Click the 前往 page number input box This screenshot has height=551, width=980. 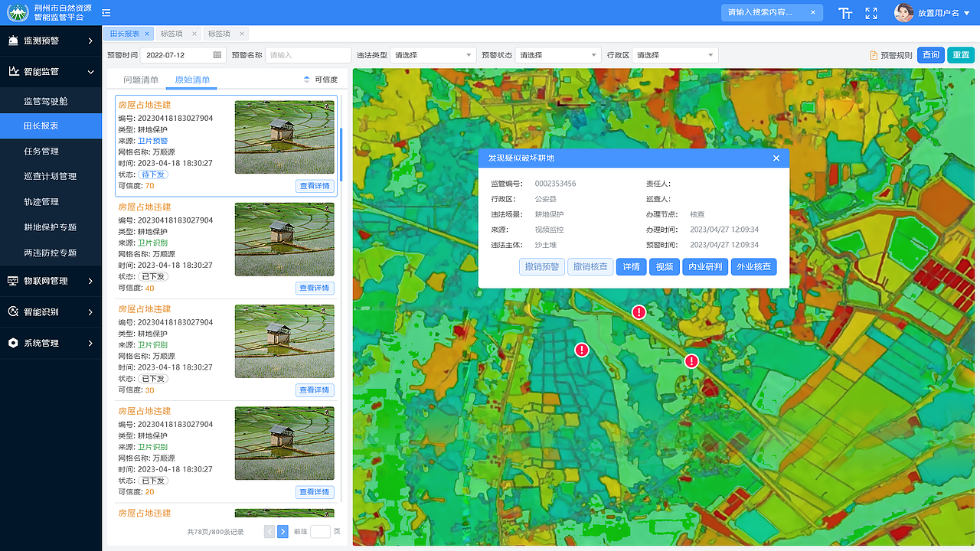[x=320, y=531]
